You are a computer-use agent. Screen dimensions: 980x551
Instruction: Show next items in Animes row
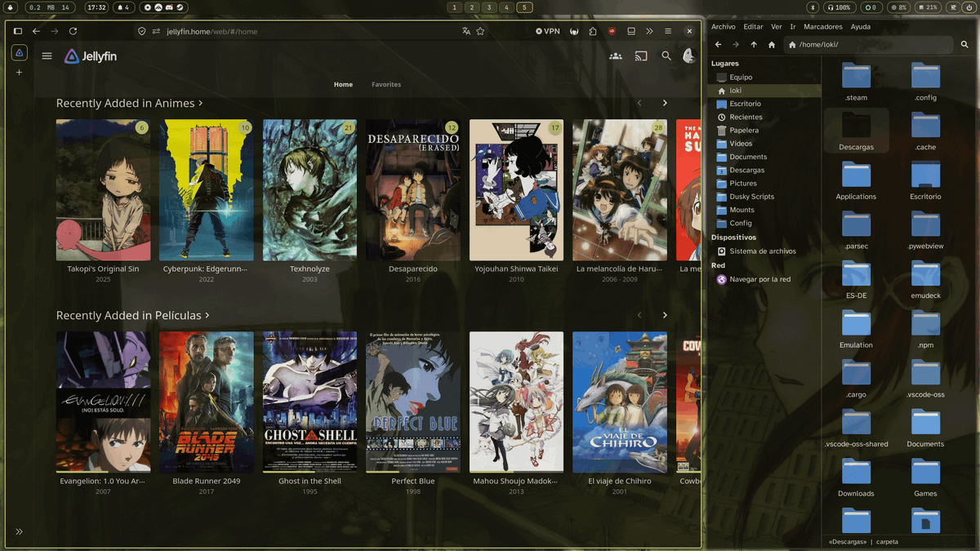point(665,103)
